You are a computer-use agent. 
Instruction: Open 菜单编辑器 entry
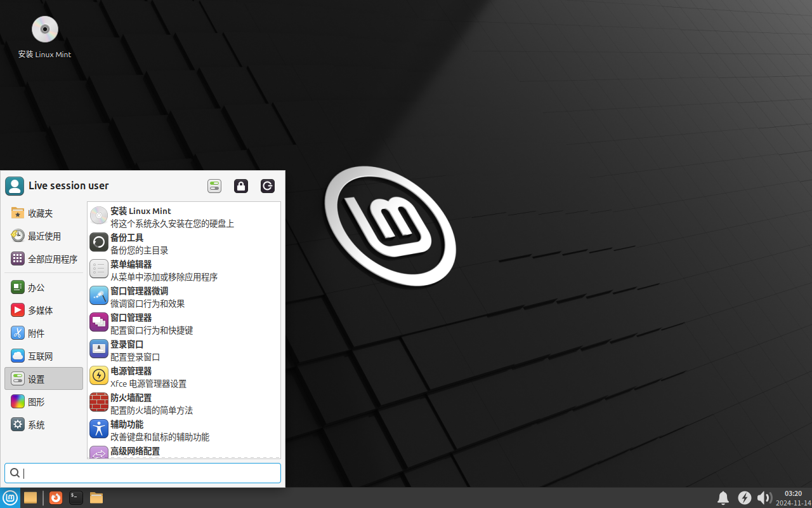tap(184, 271)
